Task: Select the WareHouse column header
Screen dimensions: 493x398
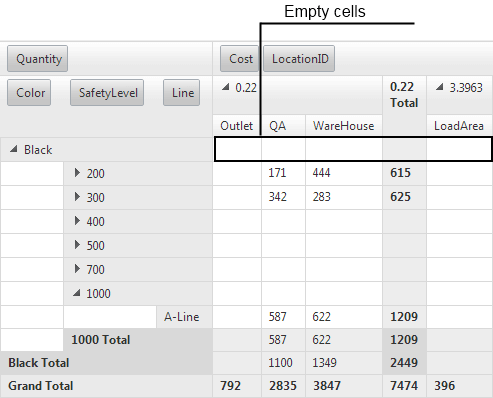Action: [x=344, y=126]
